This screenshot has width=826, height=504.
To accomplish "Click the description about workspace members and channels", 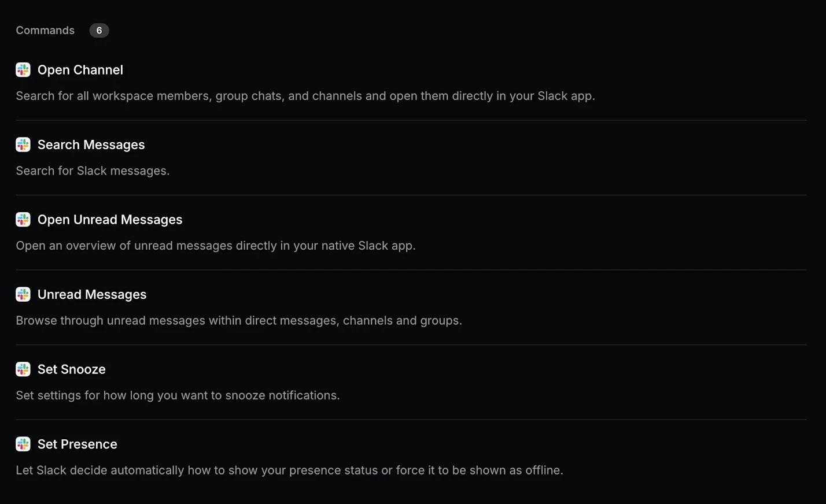I will pos(305,96).
